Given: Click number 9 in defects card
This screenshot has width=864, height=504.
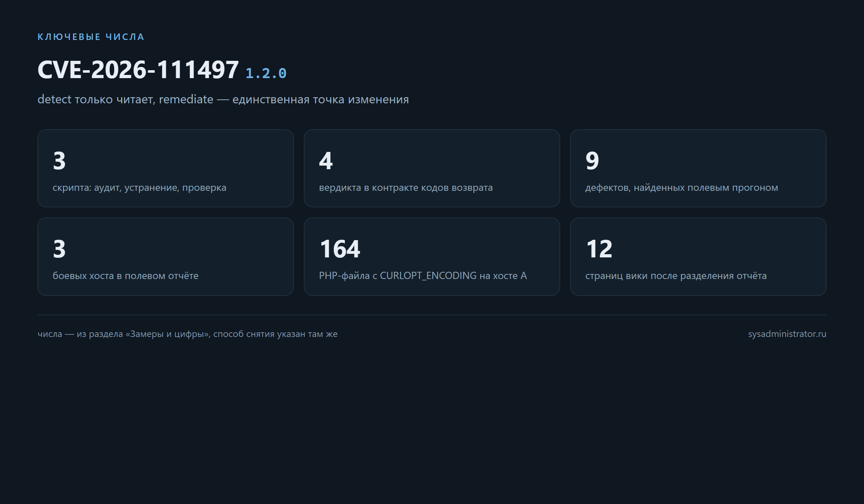Looking at the screenshot, I should (x=592, y=161).
